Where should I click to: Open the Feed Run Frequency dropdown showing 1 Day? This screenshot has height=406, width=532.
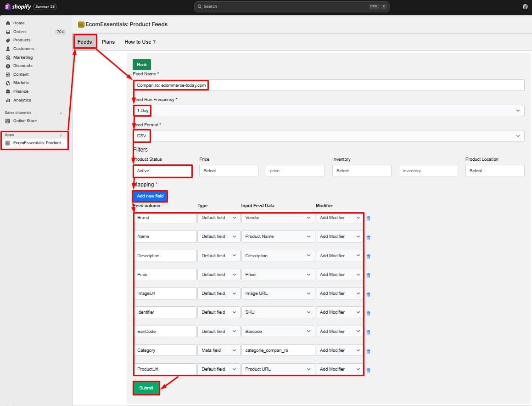point(329,110)
